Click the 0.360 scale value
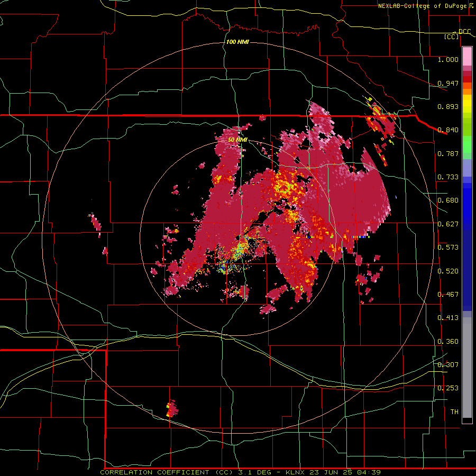 [x=448, y=342]
